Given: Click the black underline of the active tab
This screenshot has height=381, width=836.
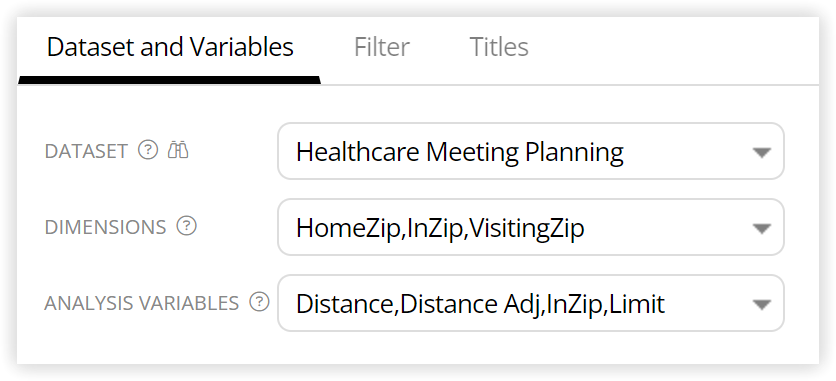Looking at the screenshot, I should pyautogui.click(x=170, y=80).
